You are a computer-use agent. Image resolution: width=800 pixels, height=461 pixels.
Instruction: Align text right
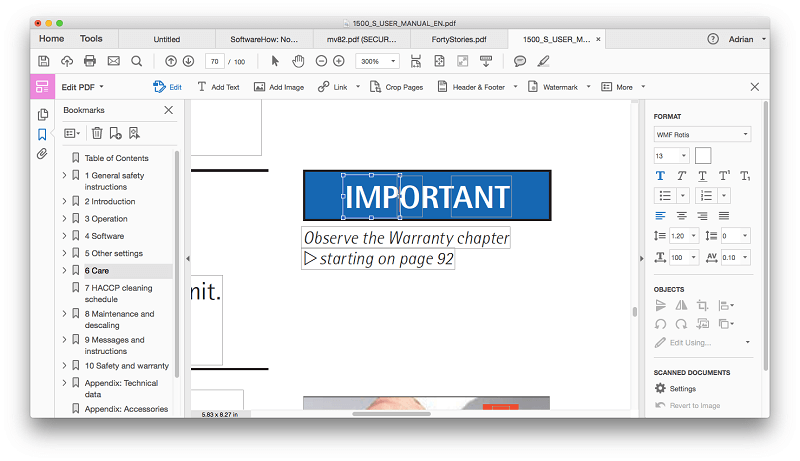[703, 216]
